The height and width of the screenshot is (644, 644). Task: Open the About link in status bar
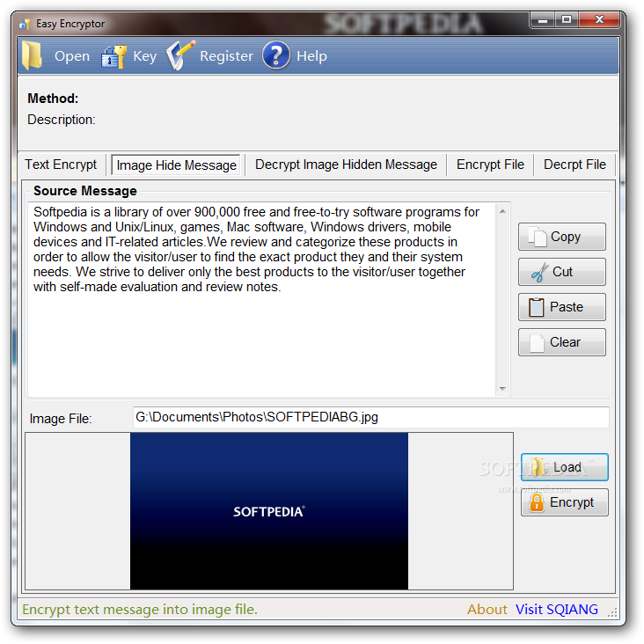(x=487, y=609)
